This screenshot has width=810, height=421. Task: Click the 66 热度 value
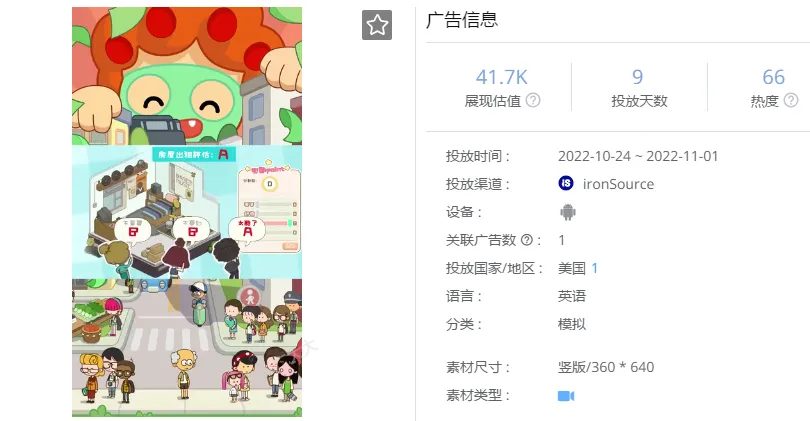(x=773, y=77)
